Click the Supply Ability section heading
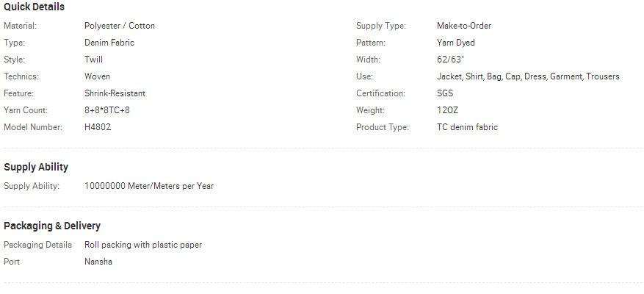644x294 pixels. click(36, 168)
